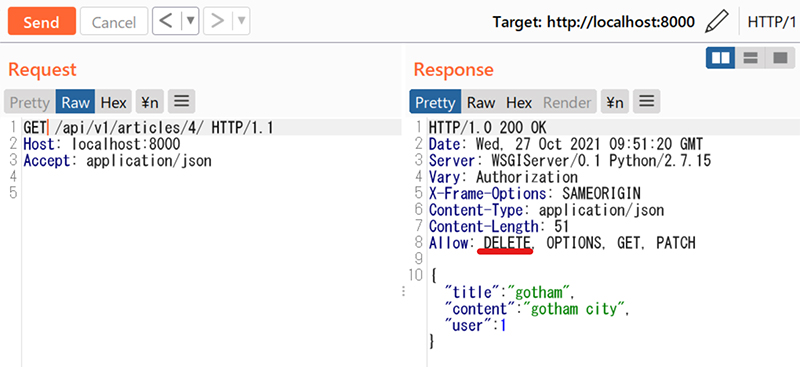Expand forward history dropdown arrow
800x367 pixels.
click(241, 21)
